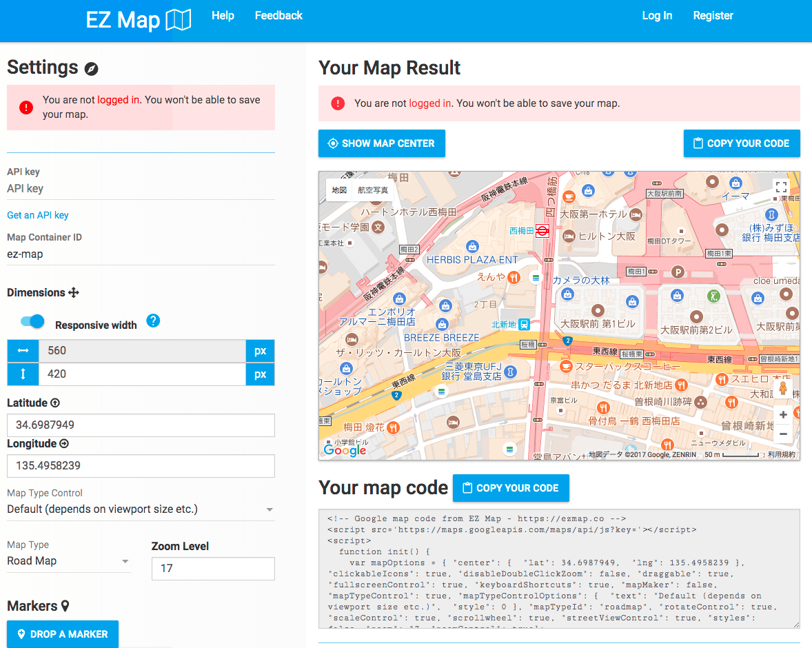The height and width of the screenshot is (648, 812).
Task: Click the Google logo on the map
Action: [345, 450]
